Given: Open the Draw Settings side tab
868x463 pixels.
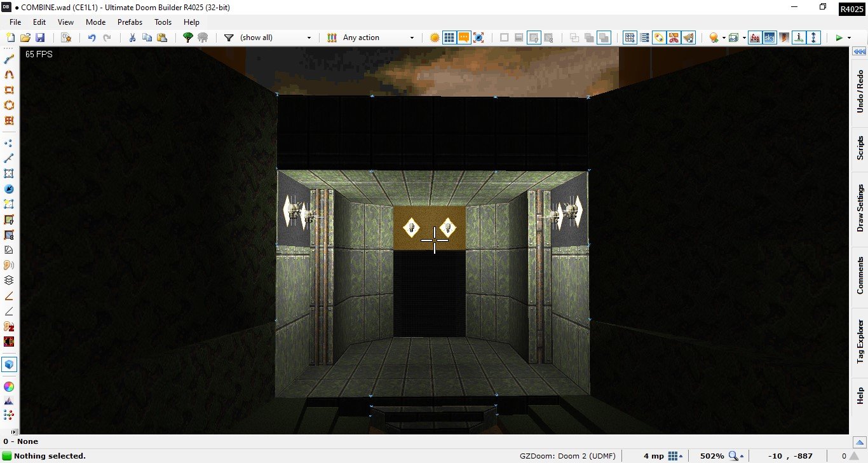Looking at the screenshot, I should (x=860, y=208).
